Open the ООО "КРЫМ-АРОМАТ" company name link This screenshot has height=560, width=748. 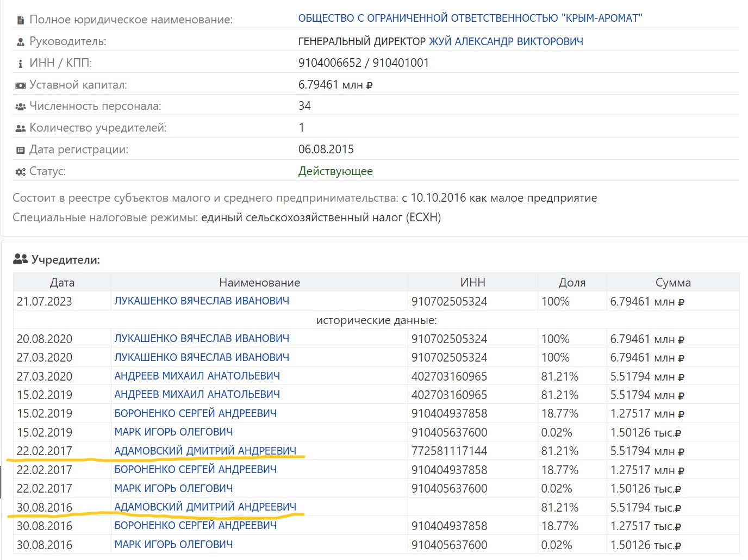(x=470, y=18)
